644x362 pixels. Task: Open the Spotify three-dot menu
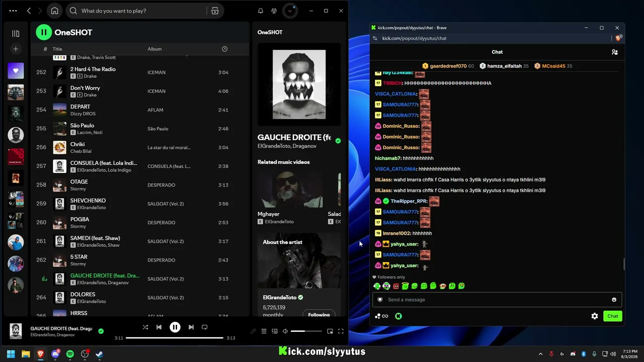[13, 11]
